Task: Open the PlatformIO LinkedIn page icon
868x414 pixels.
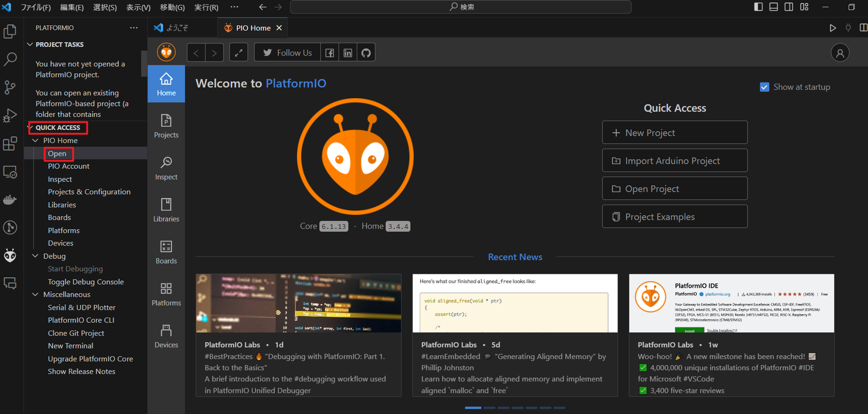Action: (x=348, y=53)
